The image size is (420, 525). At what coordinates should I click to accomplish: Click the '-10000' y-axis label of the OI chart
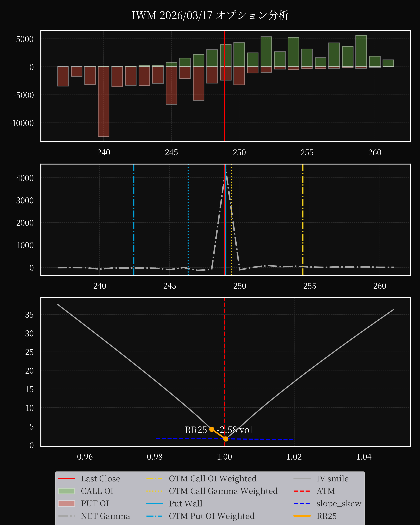pos(21,123)
